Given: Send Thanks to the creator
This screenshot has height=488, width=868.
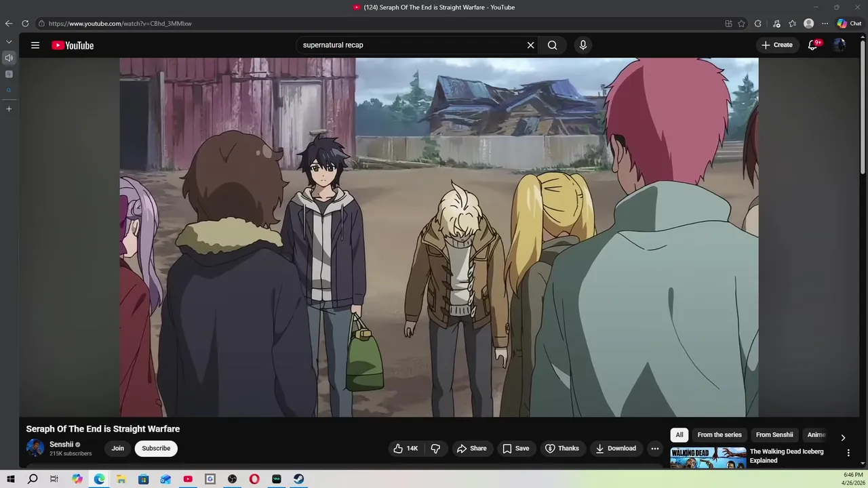Looking at the screenshot, I should point(562,449).
